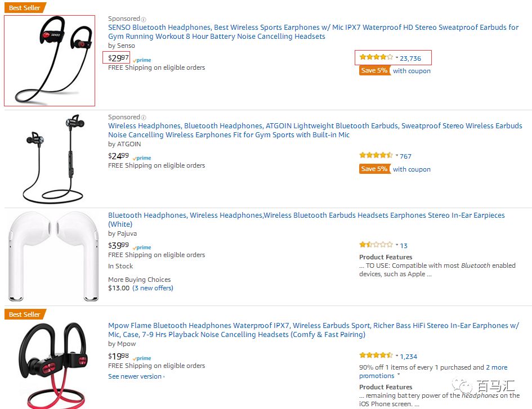Screen dimensions: 532x409
Task: Follow the "See newer version" link
Action: (x=136, y=376)
